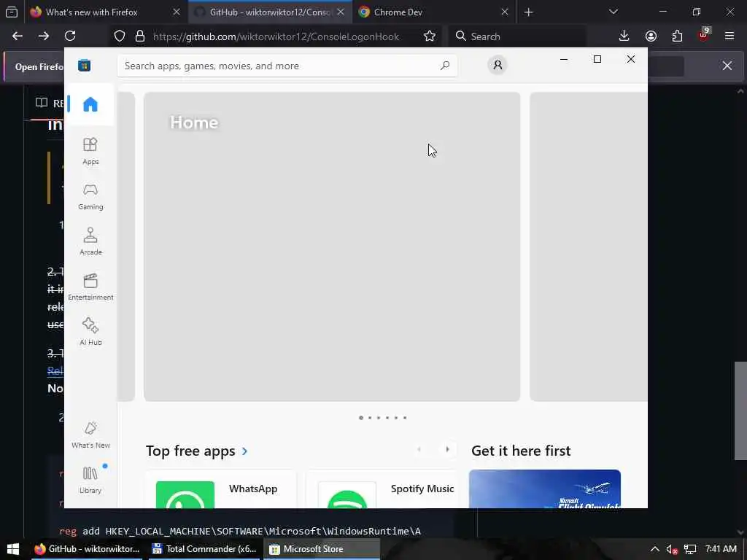Show What's New in Microsoft Store
Viewport: 747px width, 560px height.
tap(90, 435)
